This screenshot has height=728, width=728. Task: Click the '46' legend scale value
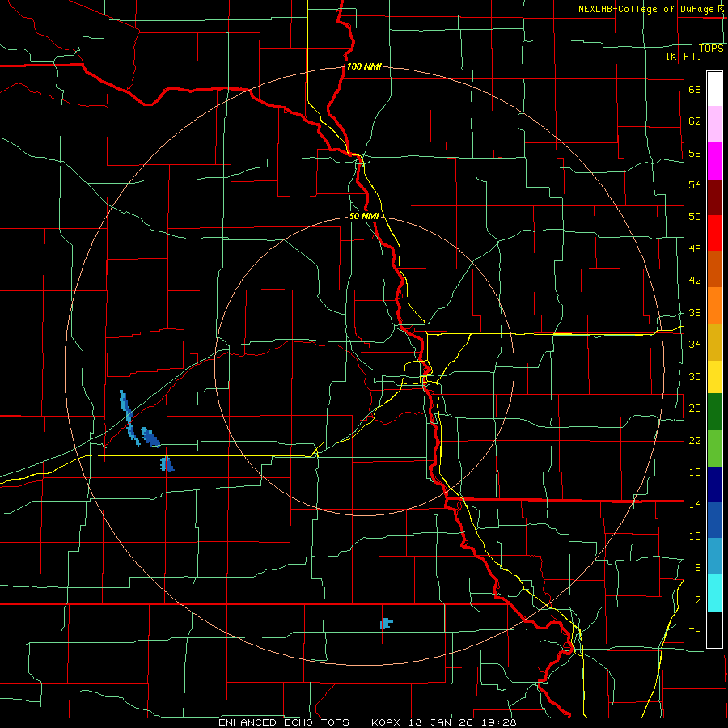695,249
